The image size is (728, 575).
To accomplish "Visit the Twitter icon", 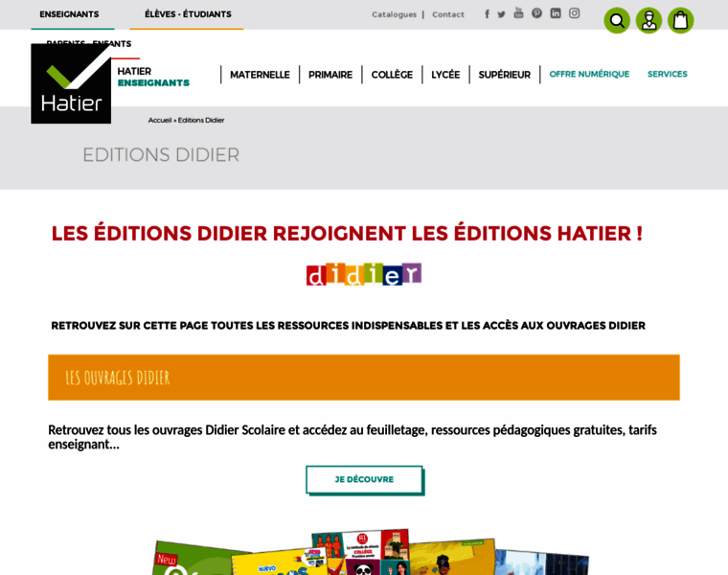I will coord(501,14).
